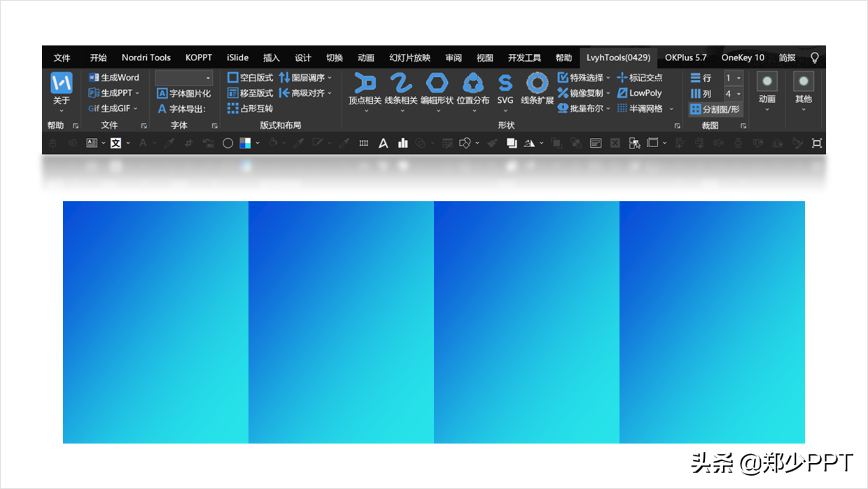Click 字体图片化 button
Viewport: 868px width, 489px height.
pos(183,93)
